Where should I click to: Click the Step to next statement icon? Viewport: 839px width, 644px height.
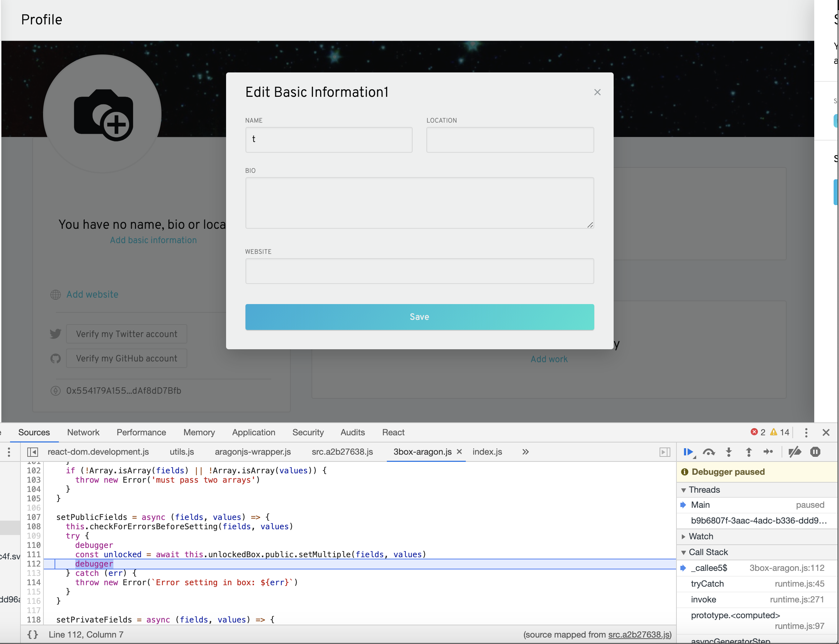pos(768,452)
